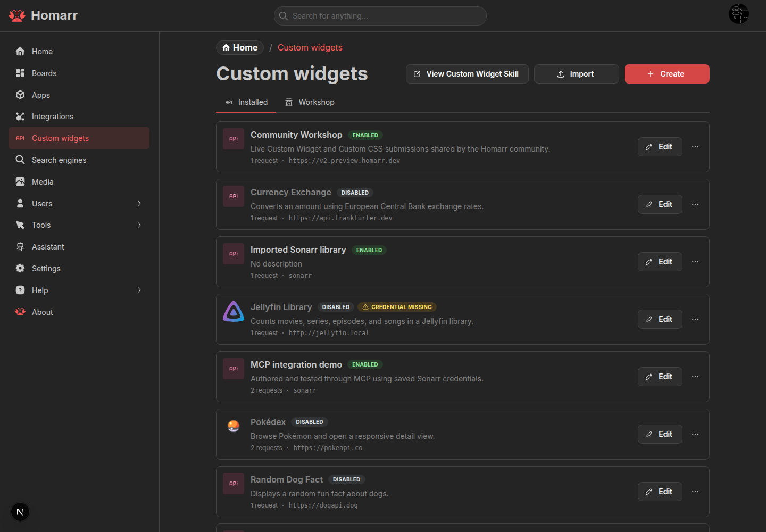Screen dimensions: 766x532
Task: Click the MCP integration demo API icon
Action: (x=234, y=369)
